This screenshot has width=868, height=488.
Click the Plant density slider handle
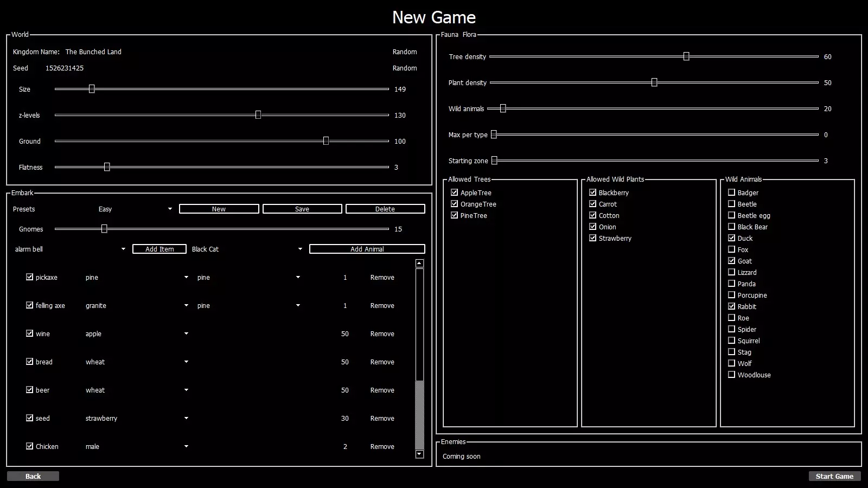pyautogui.click(x=654, y=82)
